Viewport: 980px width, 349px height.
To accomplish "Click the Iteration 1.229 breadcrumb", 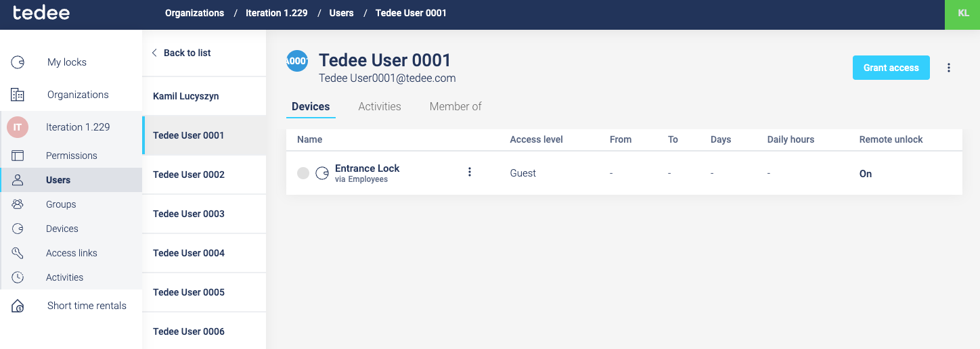I will coord(276,13).
